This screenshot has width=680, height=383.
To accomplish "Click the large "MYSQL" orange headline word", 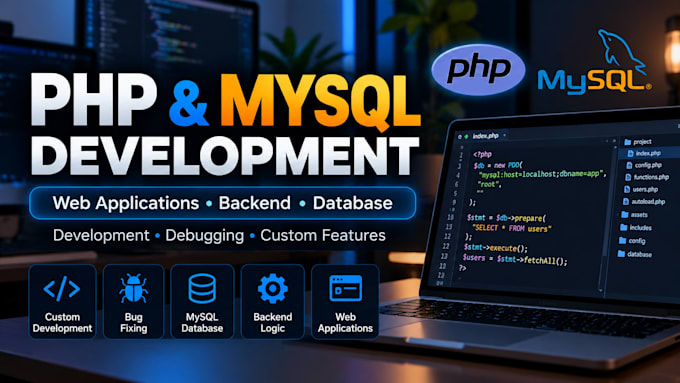I will (320, 102).
